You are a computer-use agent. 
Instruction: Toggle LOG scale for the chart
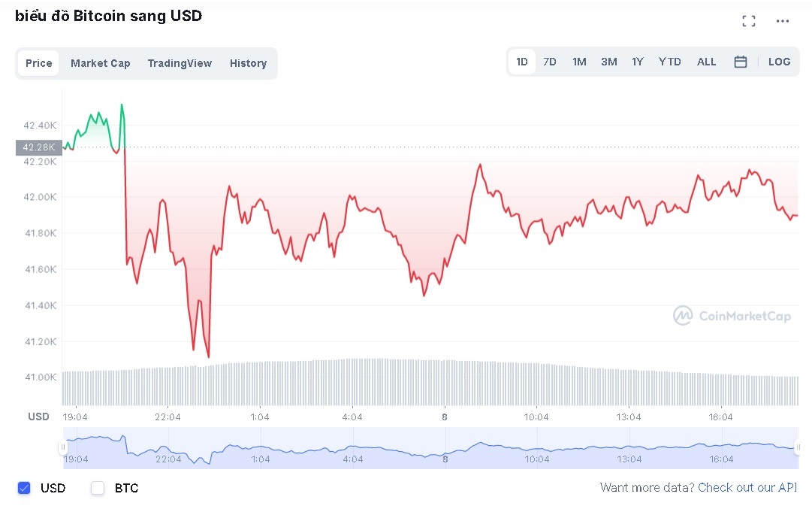tap(779, 62)
